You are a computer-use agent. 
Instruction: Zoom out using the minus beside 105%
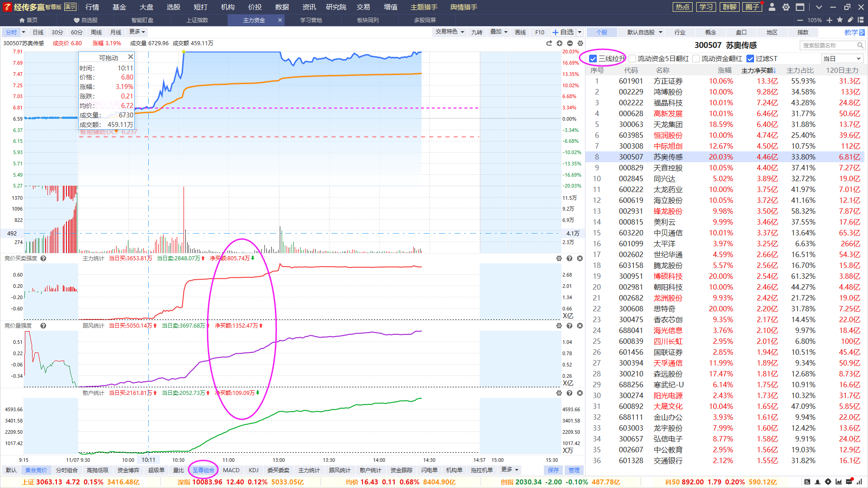coord(800,20)
